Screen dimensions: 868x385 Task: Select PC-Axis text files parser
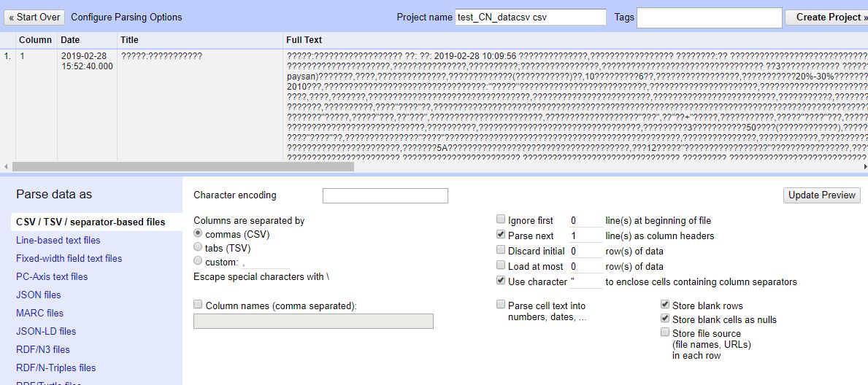coord(52,276)
